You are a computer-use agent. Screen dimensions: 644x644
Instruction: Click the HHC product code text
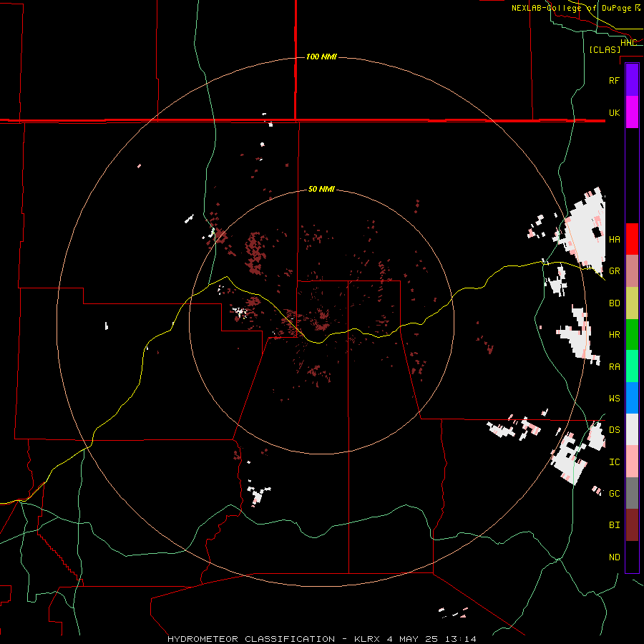click(x=628, y=43)
